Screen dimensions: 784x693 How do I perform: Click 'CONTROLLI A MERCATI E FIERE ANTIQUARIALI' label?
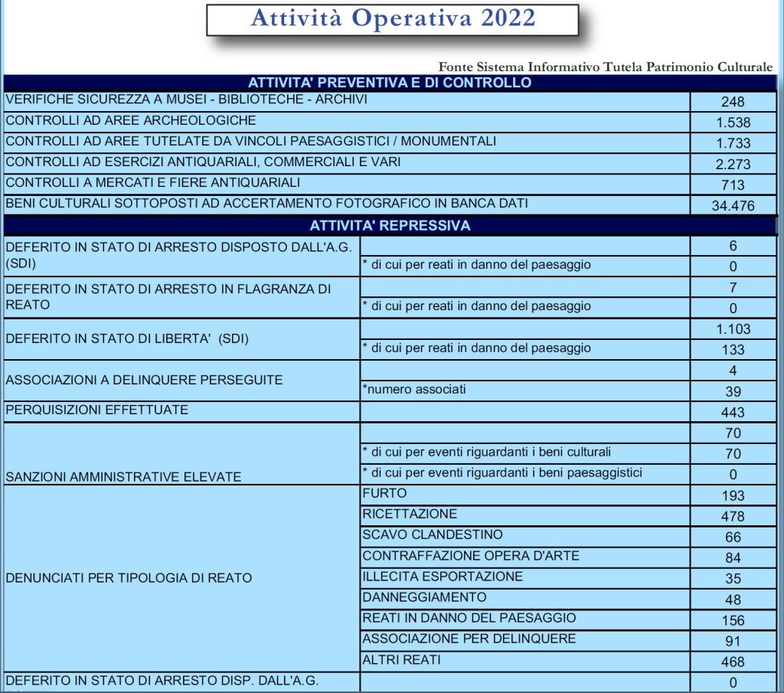152,183
